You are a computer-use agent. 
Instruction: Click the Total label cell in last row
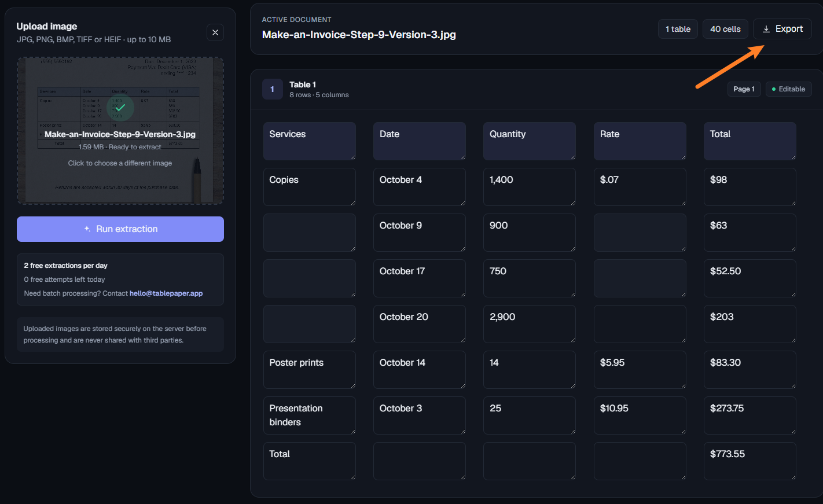[310, 461]
